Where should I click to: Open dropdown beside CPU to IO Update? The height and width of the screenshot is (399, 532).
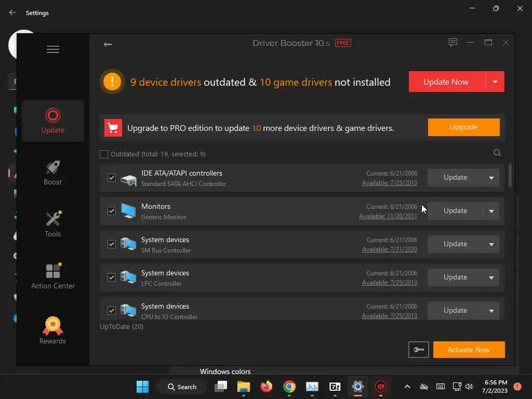point(491,311)
